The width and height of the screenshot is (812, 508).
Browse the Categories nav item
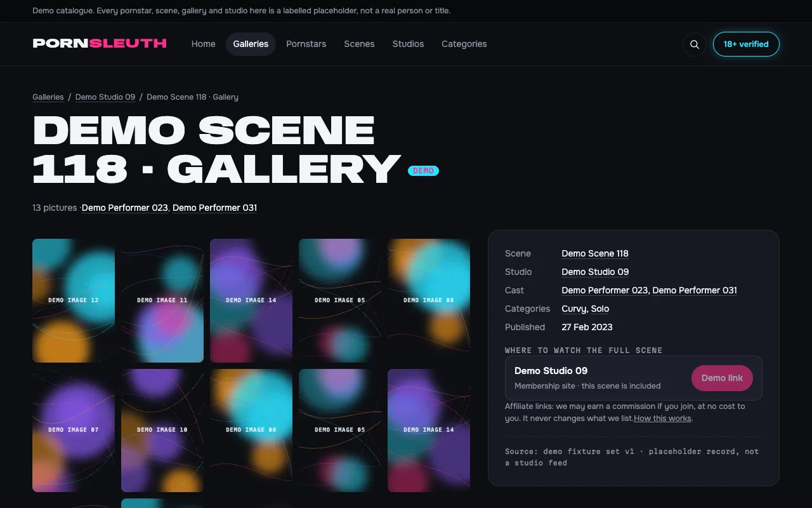[x=464, y=44]
